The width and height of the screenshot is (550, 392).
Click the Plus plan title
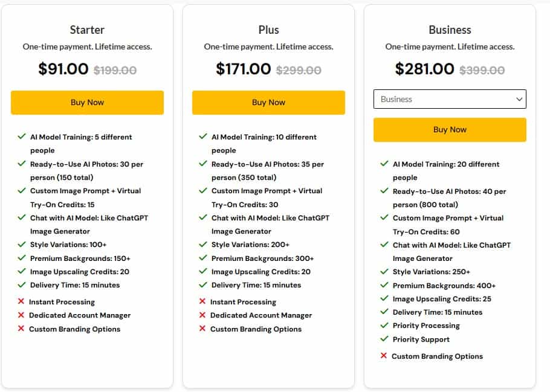[268, 29]
